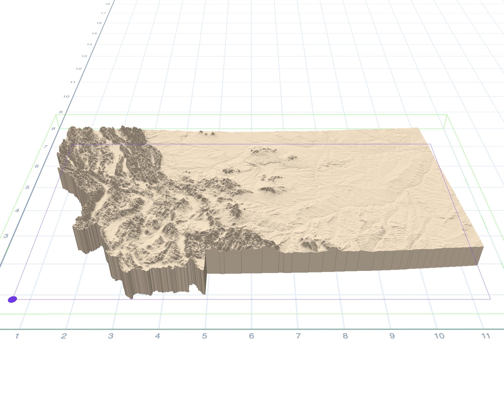Click the "2" label on the front axis
Image resolution: width=504 pixels, height=420 pixels.
[64, 336]
